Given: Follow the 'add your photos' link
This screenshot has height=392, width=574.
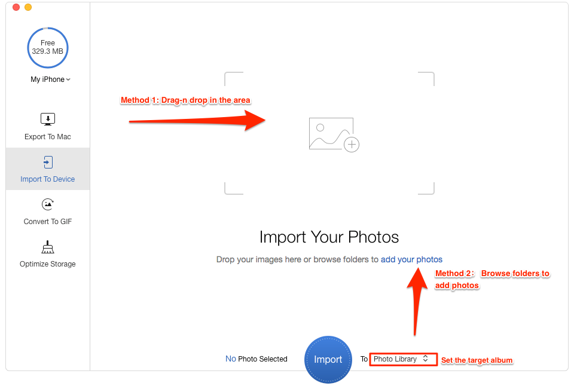Looking at the screenshot, I should [411, 259].
